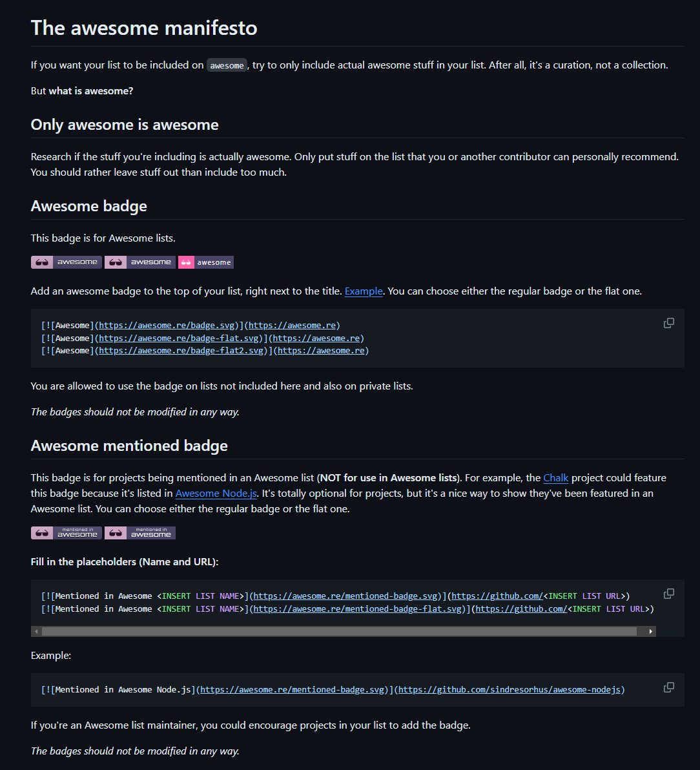Open the mentioned-badge-flat.svg URL in code

tap(357, 609)
